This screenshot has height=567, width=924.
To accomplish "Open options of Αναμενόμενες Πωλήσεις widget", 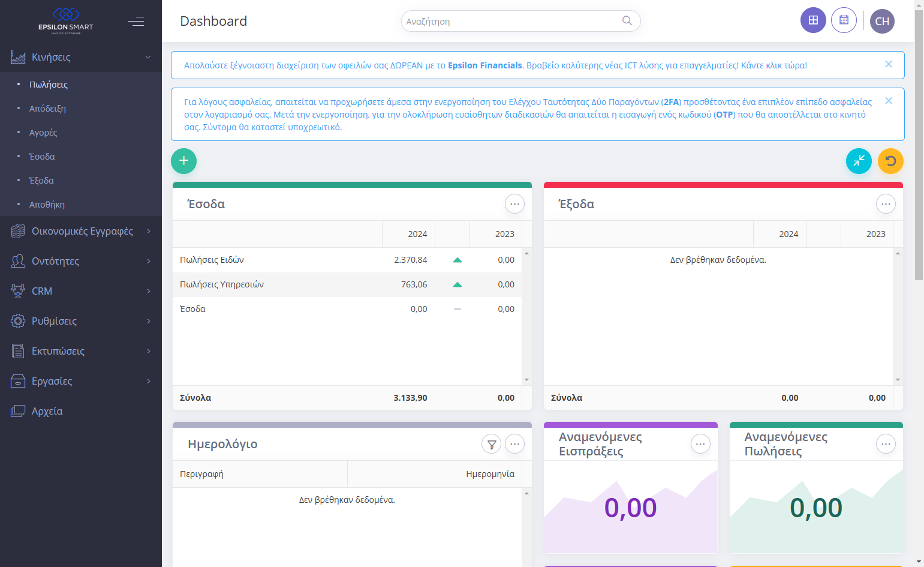I will point(886,444).
